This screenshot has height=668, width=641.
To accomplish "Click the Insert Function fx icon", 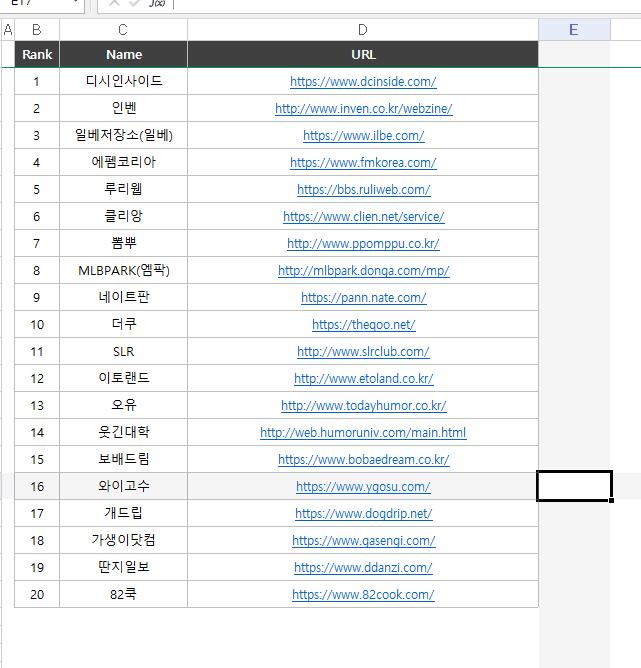I will coord(157,4).
